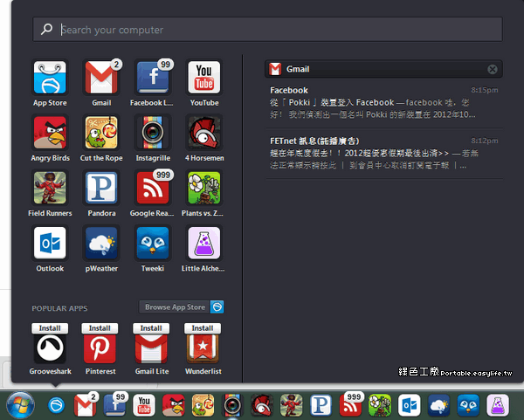The width and height of the screenshot is (524, 420).
Task: Click Field Runners icon on the taskbar
Action: (x=291, y=405)
